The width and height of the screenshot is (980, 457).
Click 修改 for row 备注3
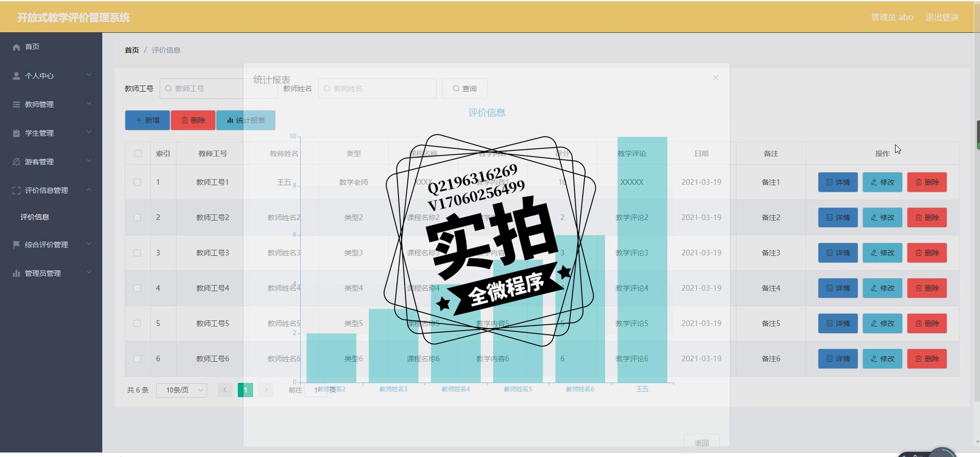[x=882, y=253]
